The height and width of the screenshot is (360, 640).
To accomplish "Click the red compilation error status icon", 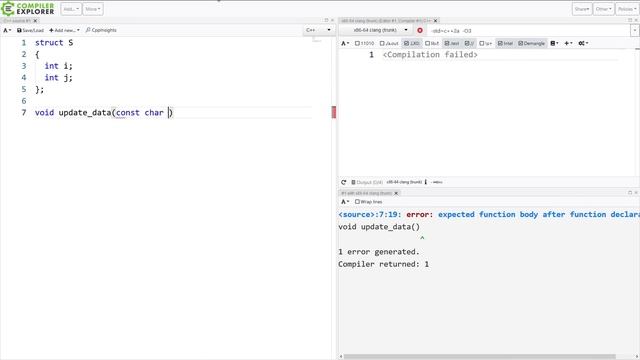I will (420, 30).
